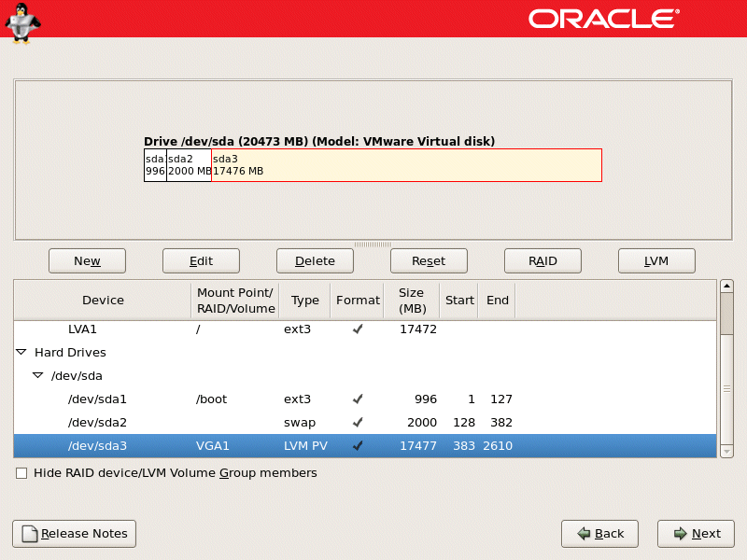Screen dimensions: 747x560
Task: Click the green Back arrow icon
Action: (584, 534)
